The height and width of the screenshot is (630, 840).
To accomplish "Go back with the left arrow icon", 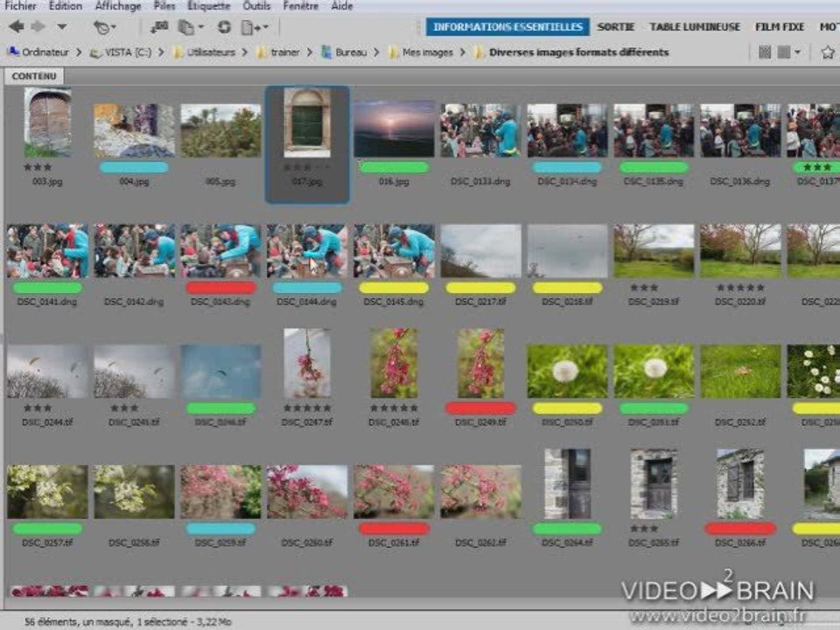I will pos(17,26).
